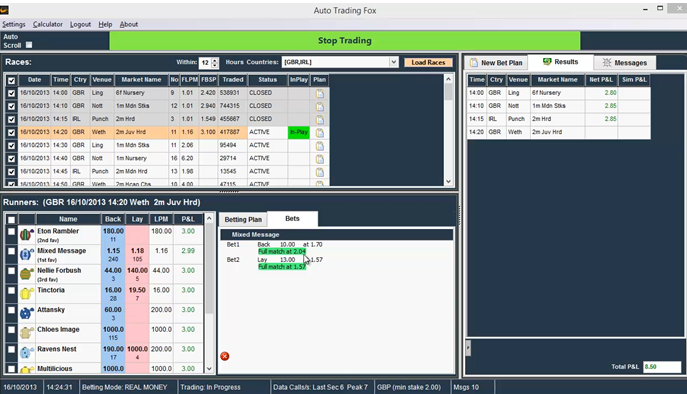Click the Stop Trading button
Screen dimensions: 687x394
(x=344, y=41)
